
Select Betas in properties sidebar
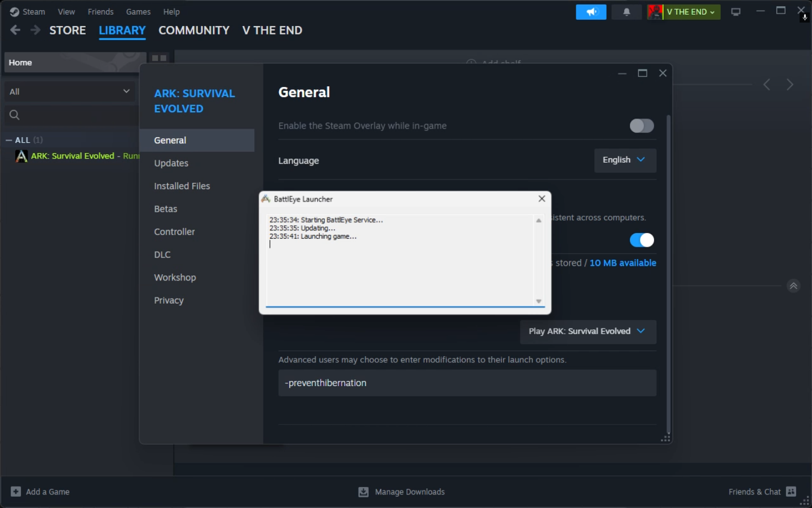[197, 209]
